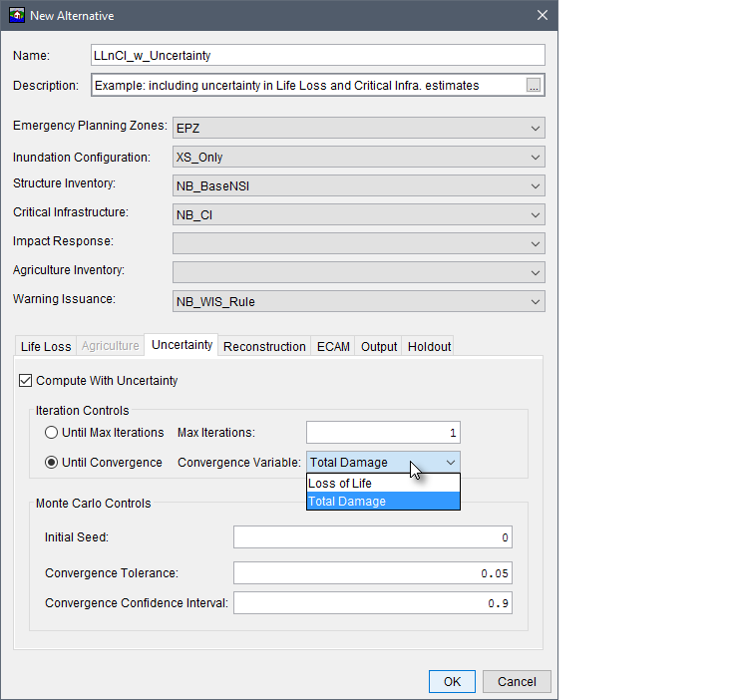Image resolution: width=733 pixels, height=700 pixels.
Task: Uncheck Compute With Uncertainty checkbox
Action: point(26,381)
